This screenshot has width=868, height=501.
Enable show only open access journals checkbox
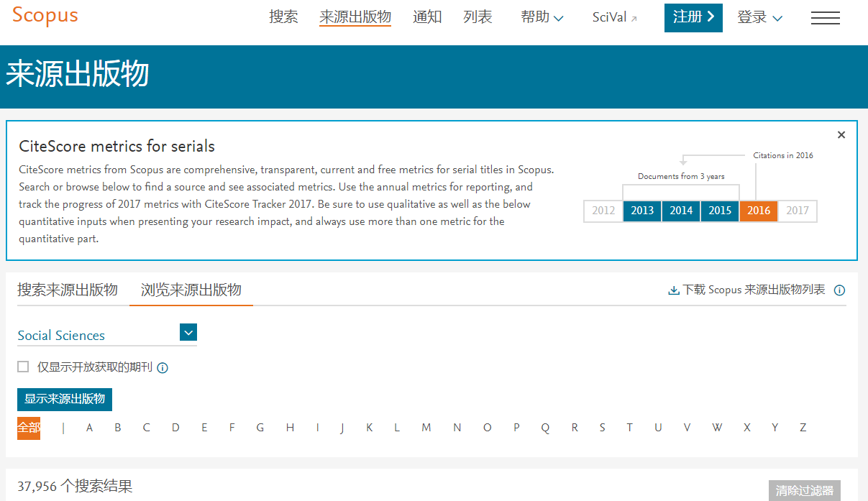click(23, 367)
